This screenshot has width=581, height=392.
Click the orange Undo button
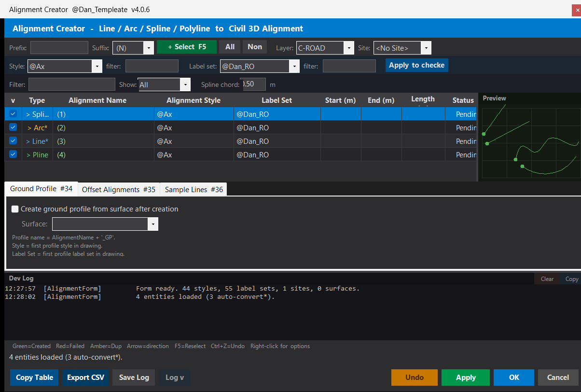pyautogui.click(x=415, y=378)
